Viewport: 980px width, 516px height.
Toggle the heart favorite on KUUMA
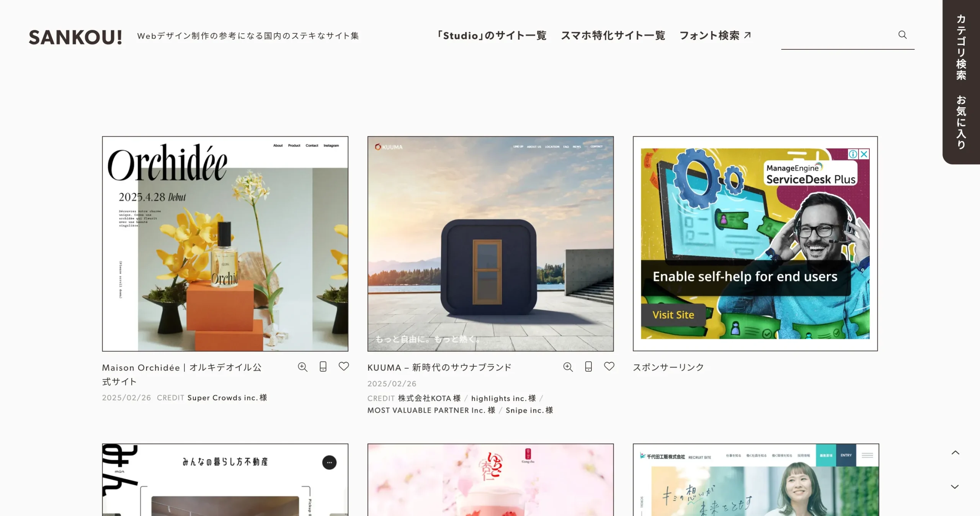[609, 367]
